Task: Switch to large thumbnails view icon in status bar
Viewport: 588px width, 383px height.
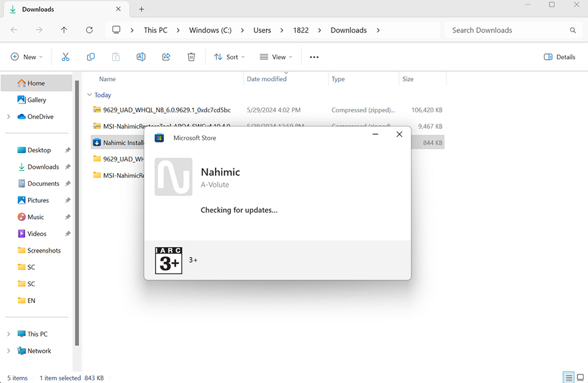Action: click(581, 377)
